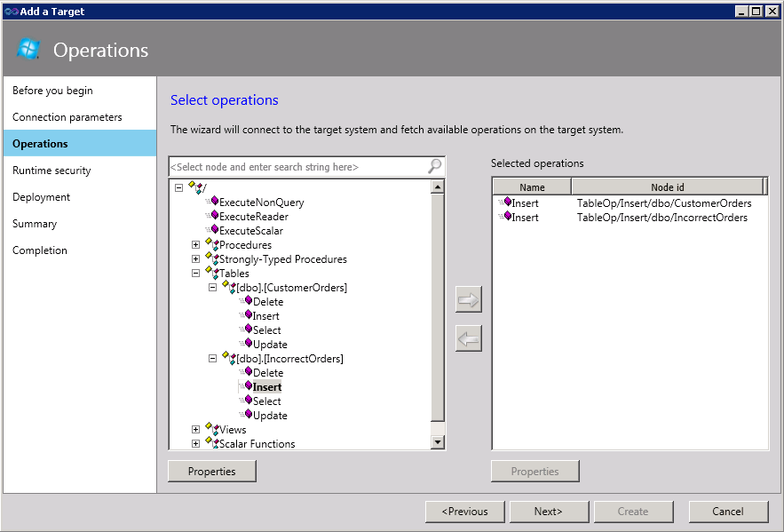Click the CustomerOrders Delete operation icon
The image size is (784, 532).
(248, 301)
